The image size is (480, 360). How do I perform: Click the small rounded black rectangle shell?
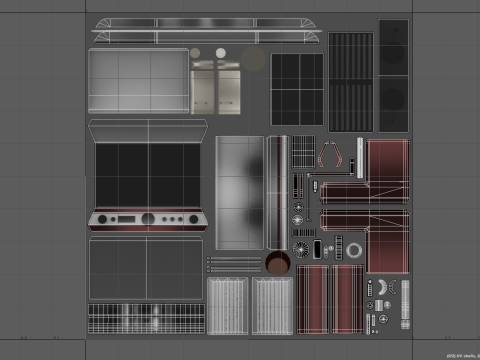(317, 249)
